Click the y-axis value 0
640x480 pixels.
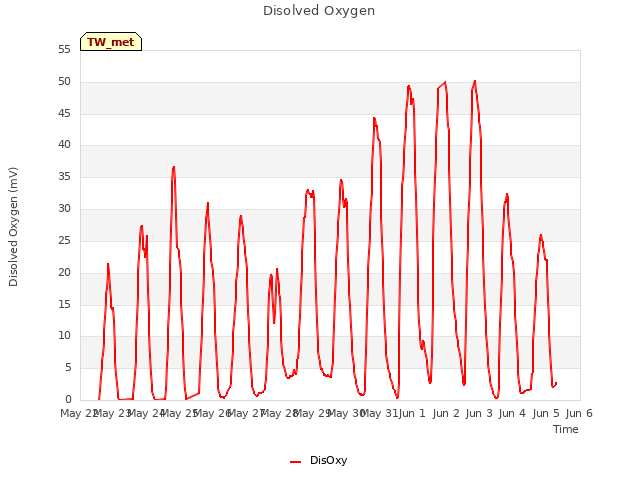pyautogui.click(x=68, y=399)
